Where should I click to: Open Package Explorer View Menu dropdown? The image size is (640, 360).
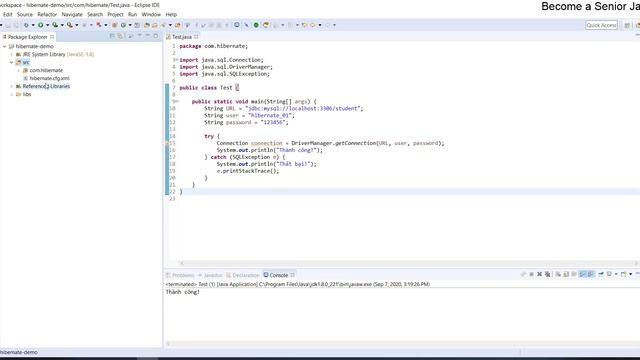(140, 36)
